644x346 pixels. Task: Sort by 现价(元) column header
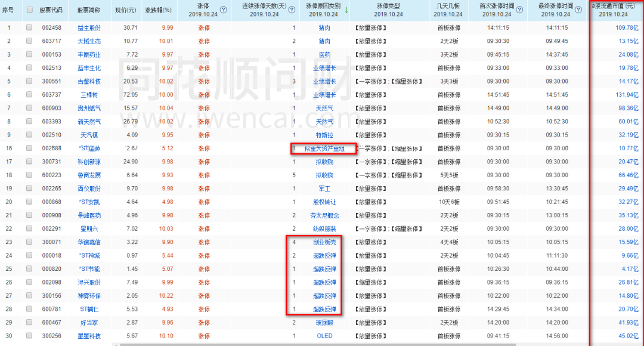pyautogui.click(x=126, y=10)
